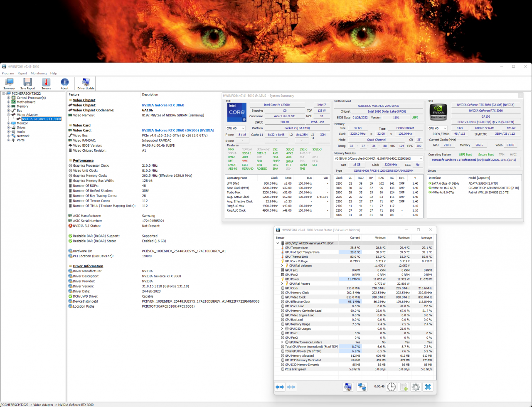The image size is (532, 407).
Task: Open the CPU #0 dropdown
Action: click(x=235, y=128)
